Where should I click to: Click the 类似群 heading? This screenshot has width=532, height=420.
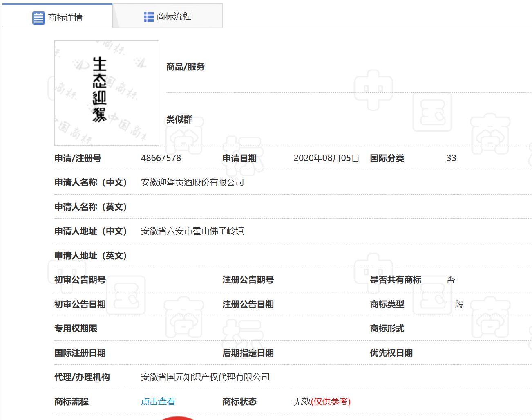click(x=179, y=119)
